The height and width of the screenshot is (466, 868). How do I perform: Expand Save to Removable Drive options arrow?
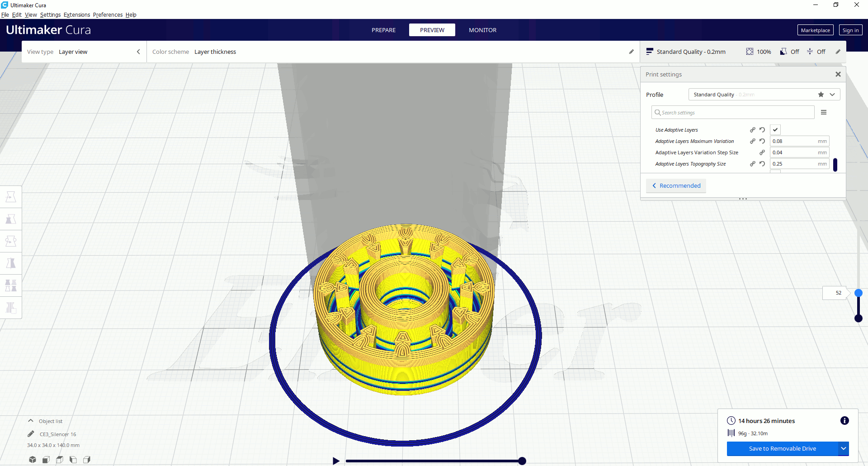(x=844, y=449)
